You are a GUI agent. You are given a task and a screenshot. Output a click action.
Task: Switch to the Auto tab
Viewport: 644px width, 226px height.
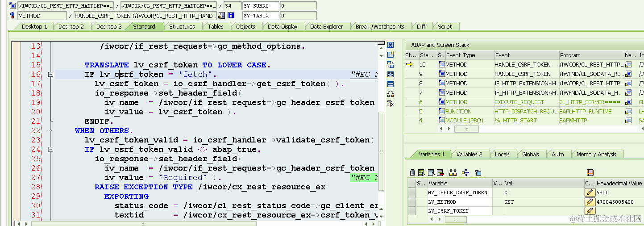[x=558, y=154]
